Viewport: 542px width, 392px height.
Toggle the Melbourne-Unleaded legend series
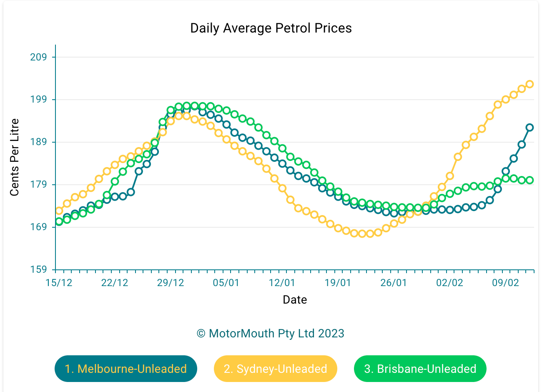pyautogui.click(x=125, y=369)
